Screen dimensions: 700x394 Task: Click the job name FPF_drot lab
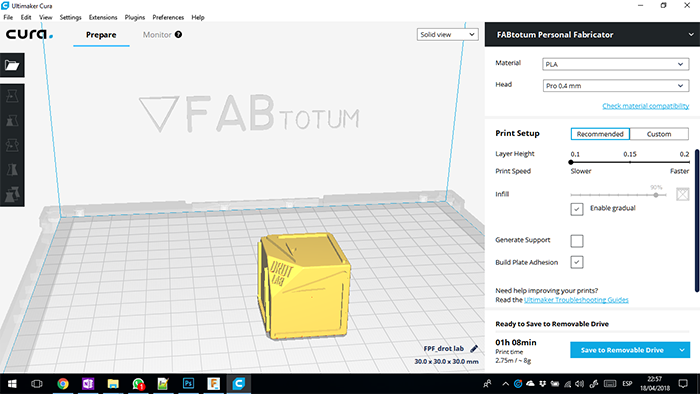coord(444,348)
